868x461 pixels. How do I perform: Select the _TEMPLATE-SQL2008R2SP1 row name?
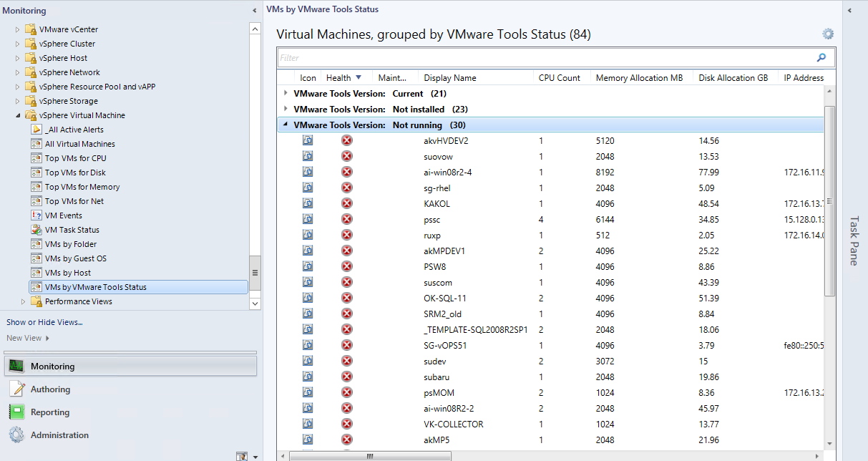475,329
